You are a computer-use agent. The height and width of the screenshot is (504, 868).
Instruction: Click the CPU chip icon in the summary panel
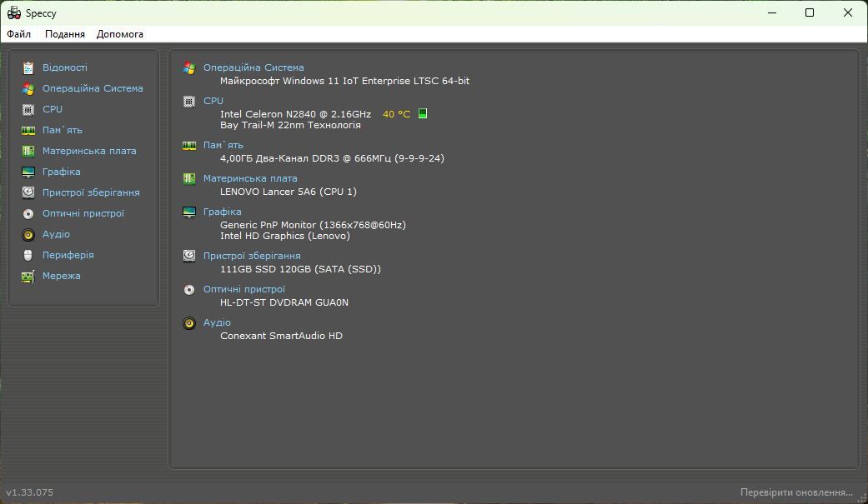[189, 102]
